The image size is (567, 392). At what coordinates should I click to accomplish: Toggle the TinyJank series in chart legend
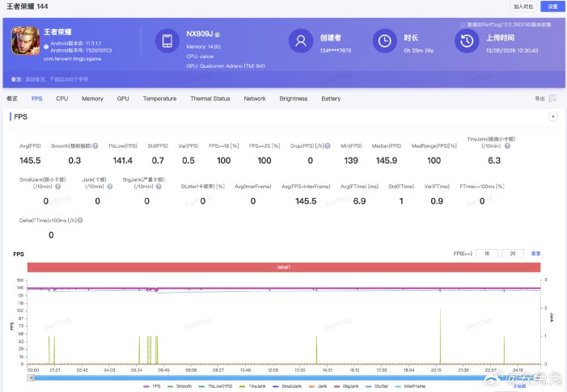(252, 386)
